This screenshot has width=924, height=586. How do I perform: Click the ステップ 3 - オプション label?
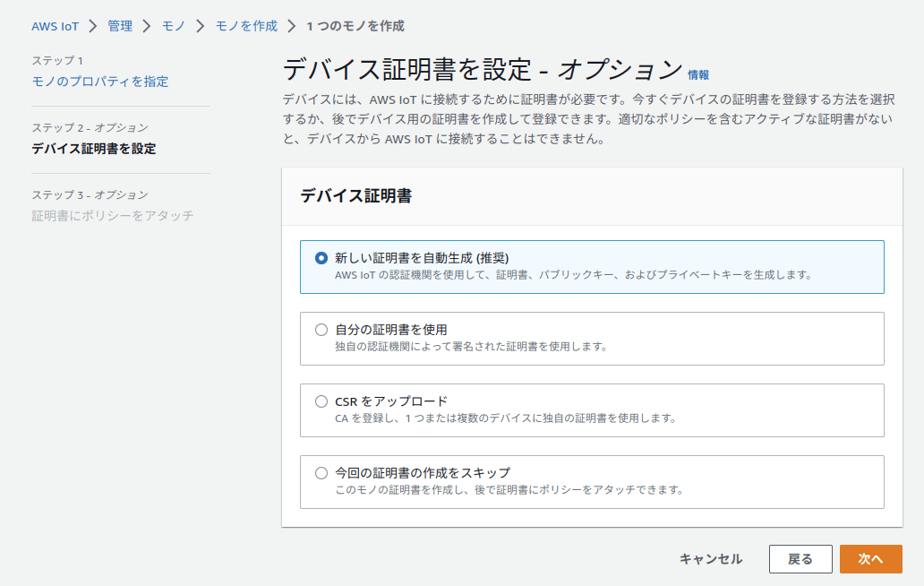point(90,195)
